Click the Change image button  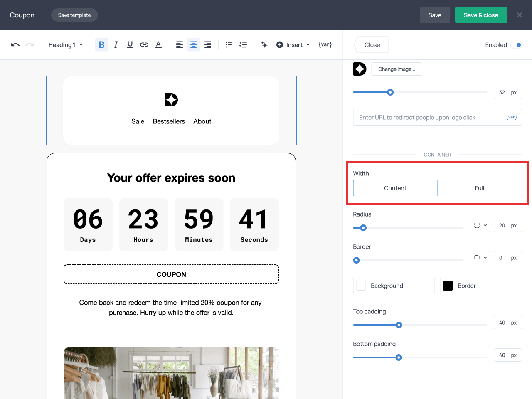(x=397, y=69)
